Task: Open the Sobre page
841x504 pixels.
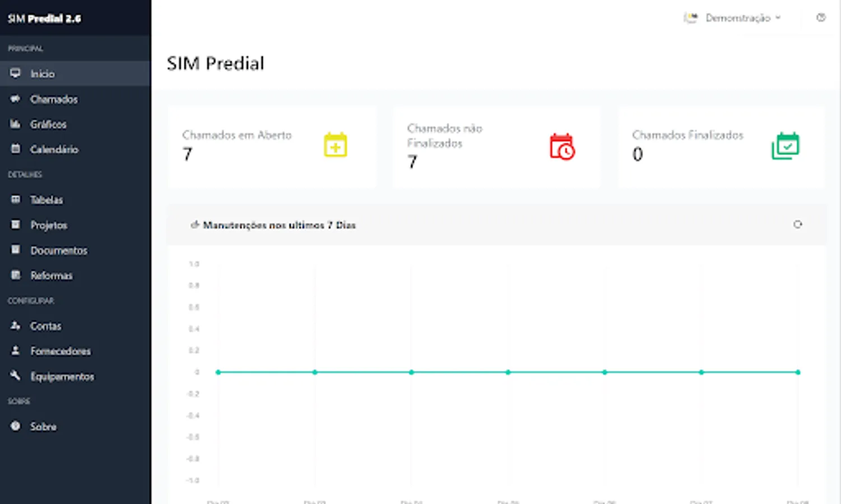Action: click(75, 427)
